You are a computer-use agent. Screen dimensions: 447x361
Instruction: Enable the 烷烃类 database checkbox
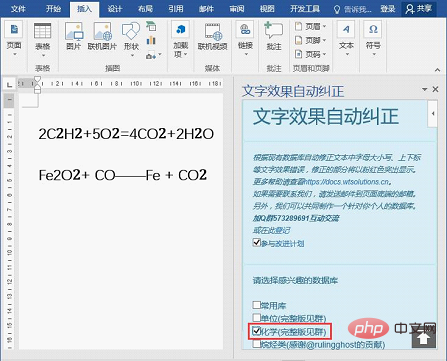256,344
